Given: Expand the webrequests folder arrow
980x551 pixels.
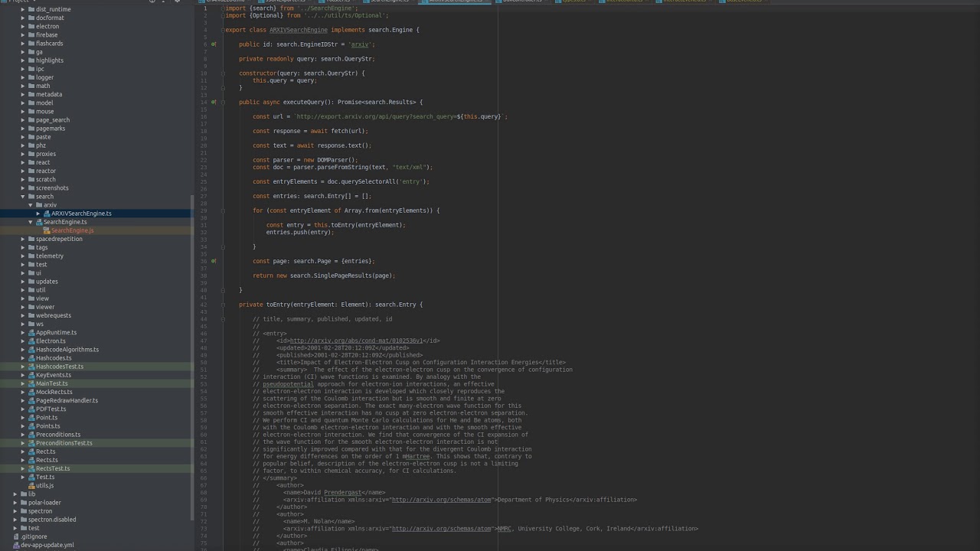Looking at the screenshot, I should pos(23,315).
